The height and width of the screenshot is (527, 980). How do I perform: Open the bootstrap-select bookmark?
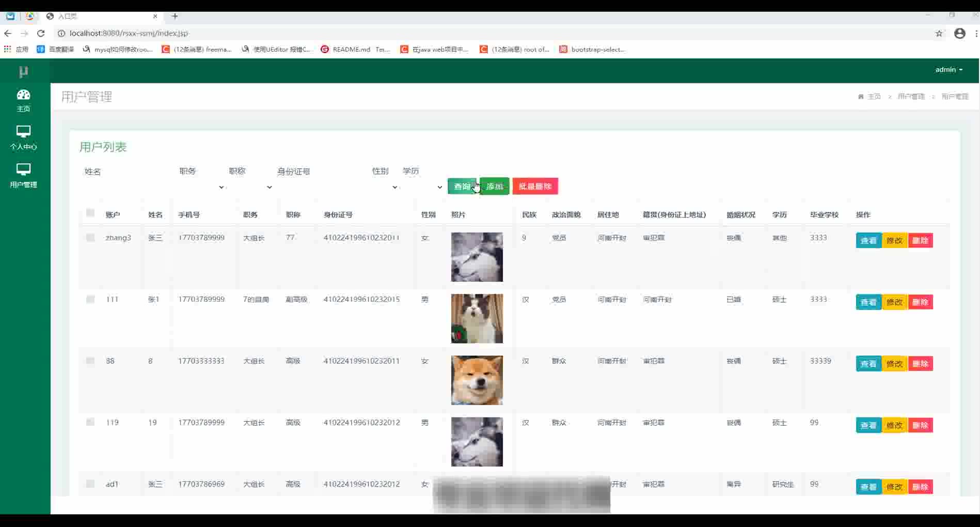coord(592,49)
